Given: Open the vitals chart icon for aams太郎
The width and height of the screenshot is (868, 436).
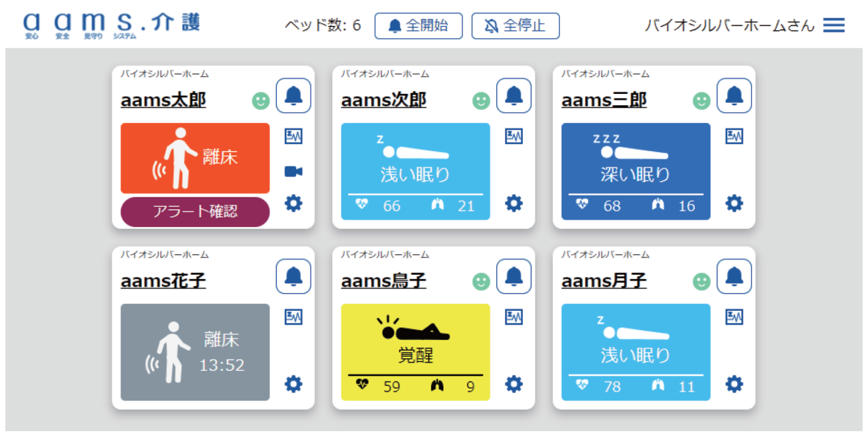Looking at the screenshot, I should coord(293,136).
